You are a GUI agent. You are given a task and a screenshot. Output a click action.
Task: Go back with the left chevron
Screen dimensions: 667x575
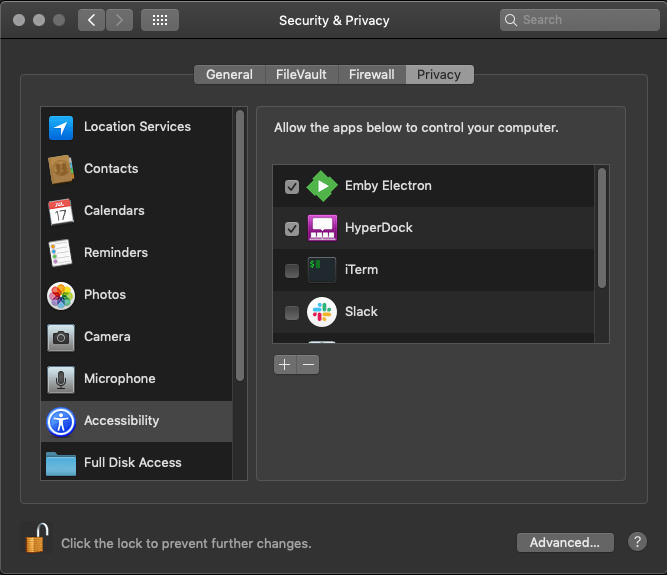pyautogui.click(x=91, y=20)
